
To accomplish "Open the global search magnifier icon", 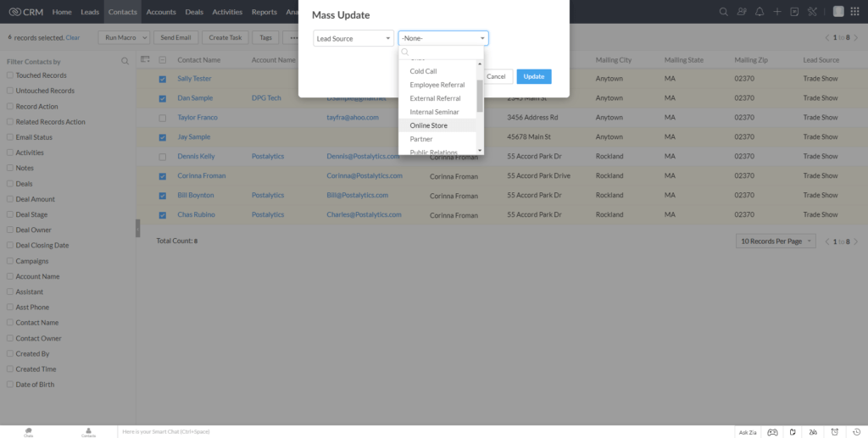I will 723,12.
